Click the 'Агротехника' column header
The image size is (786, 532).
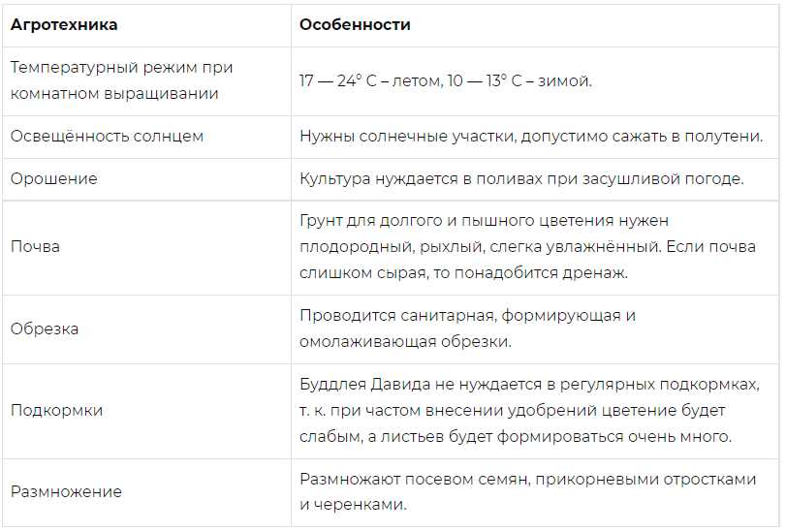(x=64, y=24)
